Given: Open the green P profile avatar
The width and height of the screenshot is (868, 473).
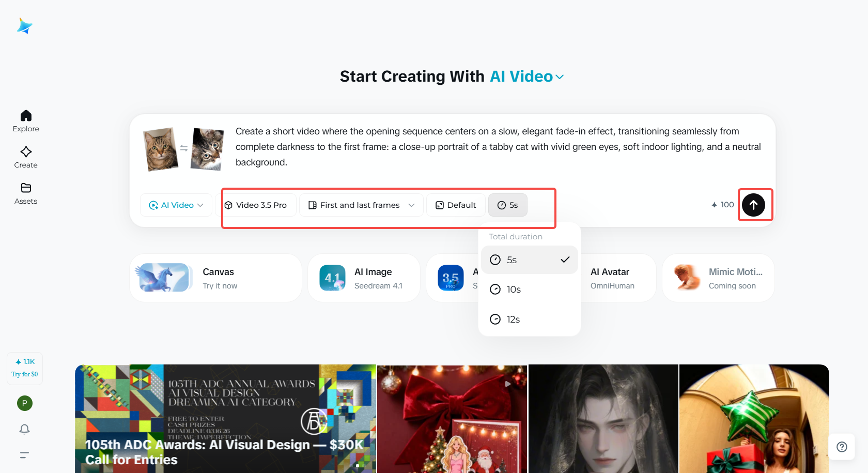Looking at the screenshot, I should [x=25, y=403].
